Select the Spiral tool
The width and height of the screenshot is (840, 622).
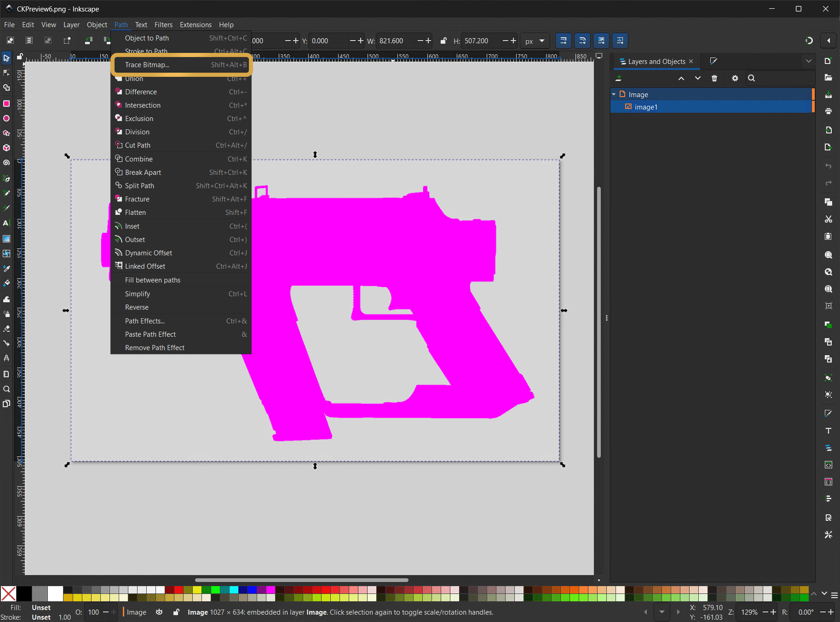pos(6,163)
